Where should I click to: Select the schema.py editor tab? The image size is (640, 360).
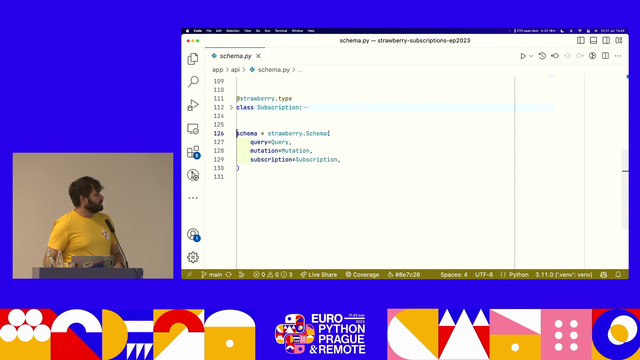click(236, 56)
